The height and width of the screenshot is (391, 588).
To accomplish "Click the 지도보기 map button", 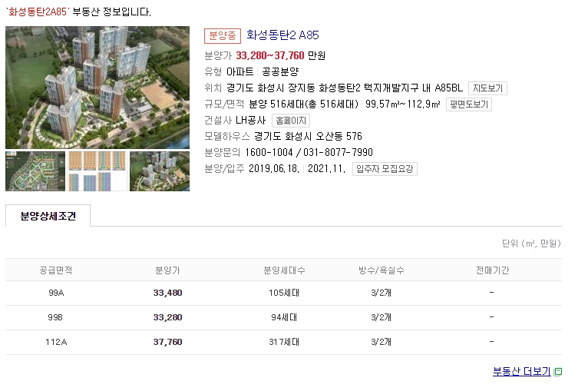I will tap(487, 88).
